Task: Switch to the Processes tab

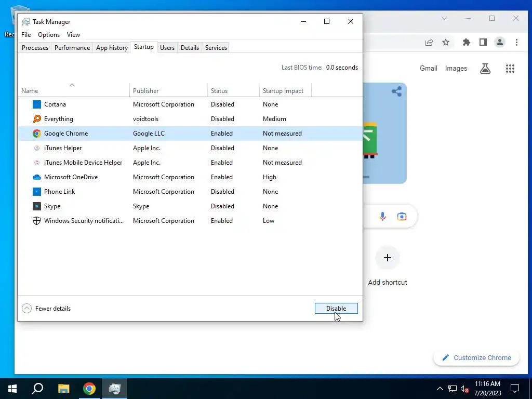Action: tap(35, 48)
